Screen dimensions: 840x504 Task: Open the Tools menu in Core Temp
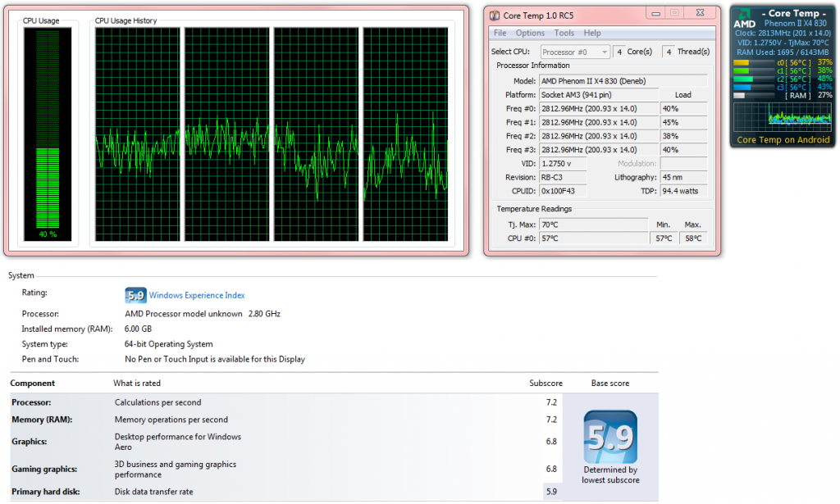point(564,33)
